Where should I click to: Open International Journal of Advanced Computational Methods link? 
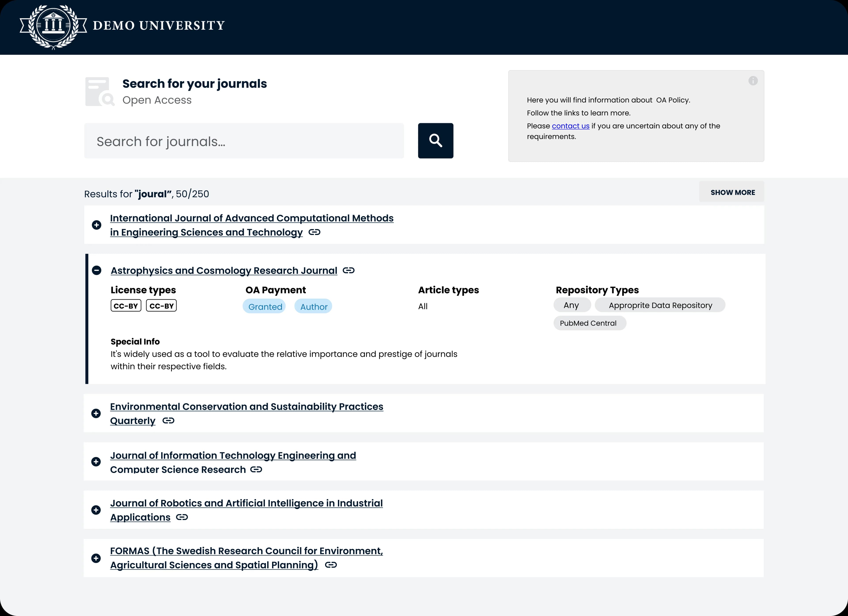tap(252, 225)
